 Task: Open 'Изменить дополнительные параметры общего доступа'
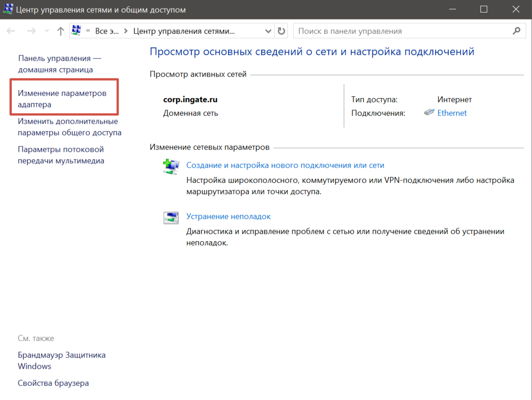(x=69, y=127)
